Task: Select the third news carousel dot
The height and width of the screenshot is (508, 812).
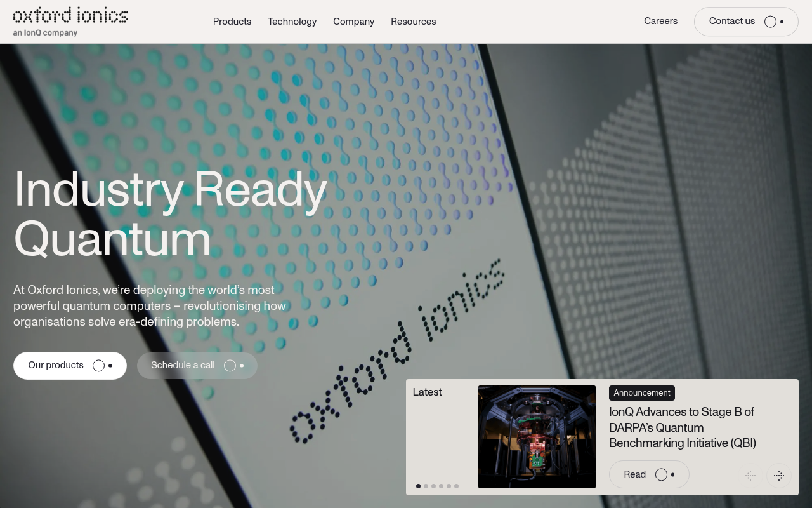Action: [x=433, y=486]
